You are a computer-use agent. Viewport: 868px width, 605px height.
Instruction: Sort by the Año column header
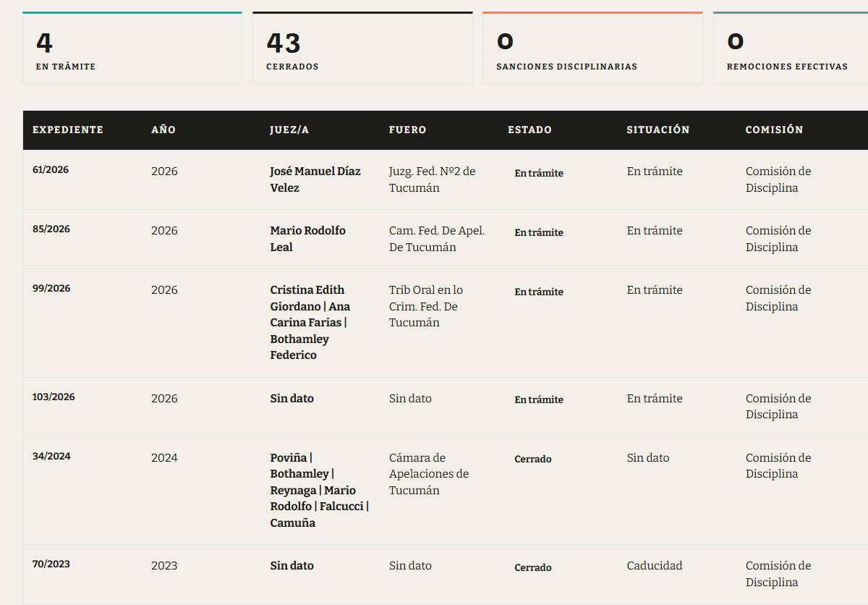(163, 130)
